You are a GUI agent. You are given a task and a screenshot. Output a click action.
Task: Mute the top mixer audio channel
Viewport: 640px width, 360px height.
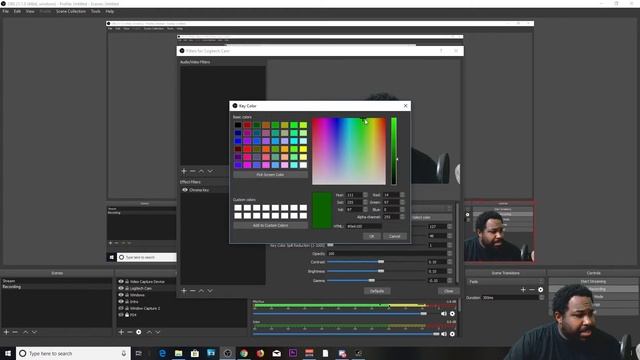pyautogui.click(x=444, y=313)
